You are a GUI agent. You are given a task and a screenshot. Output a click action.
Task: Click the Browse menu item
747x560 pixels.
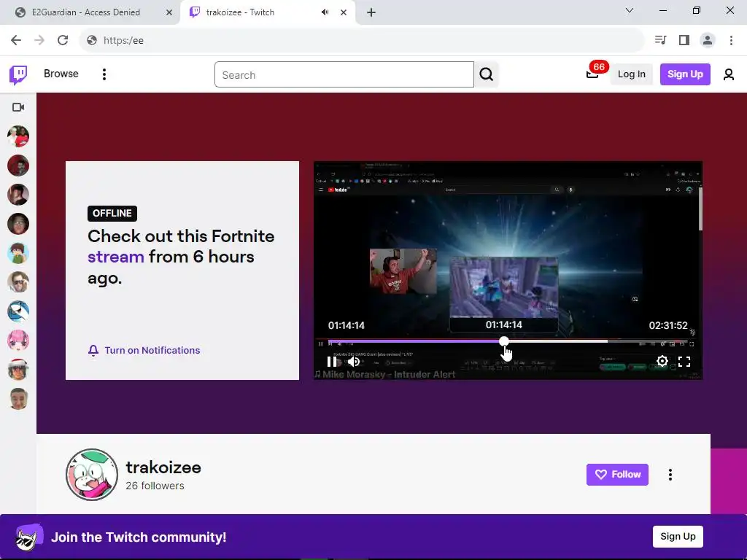pyautogui.click(x=61, y=74)
